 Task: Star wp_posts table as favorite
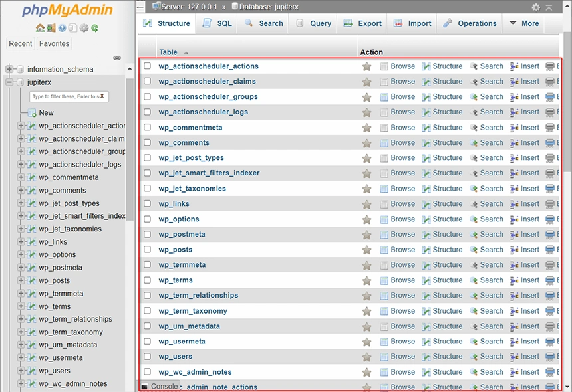(366, 250)
